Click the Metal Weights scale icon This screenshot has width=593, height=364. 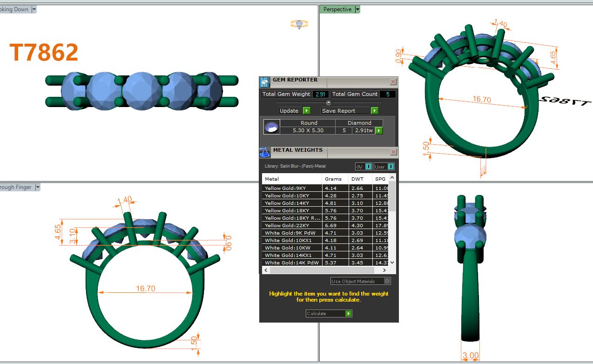[x=264, y=152]
